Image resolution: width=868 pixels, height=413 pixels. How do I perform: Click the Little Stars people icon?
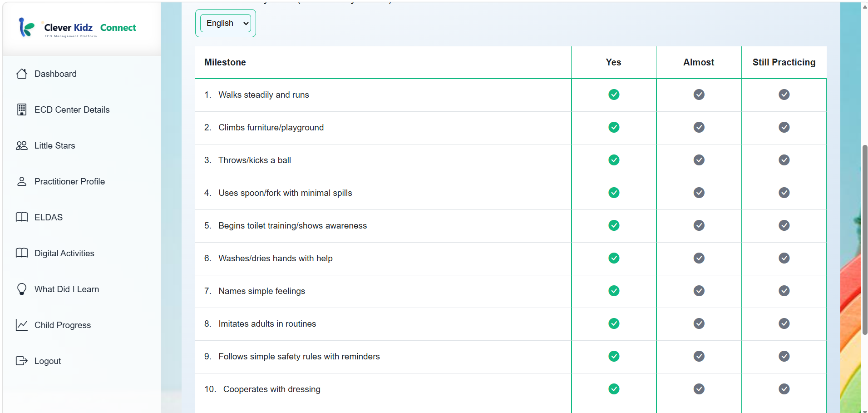point(22,145)
